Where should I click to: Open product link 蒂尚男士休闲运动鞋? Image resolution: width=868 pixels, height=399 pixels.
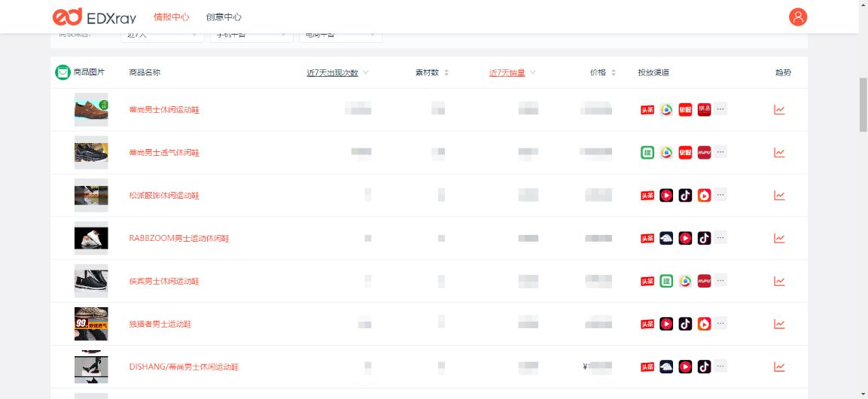(x=164, y=110)
